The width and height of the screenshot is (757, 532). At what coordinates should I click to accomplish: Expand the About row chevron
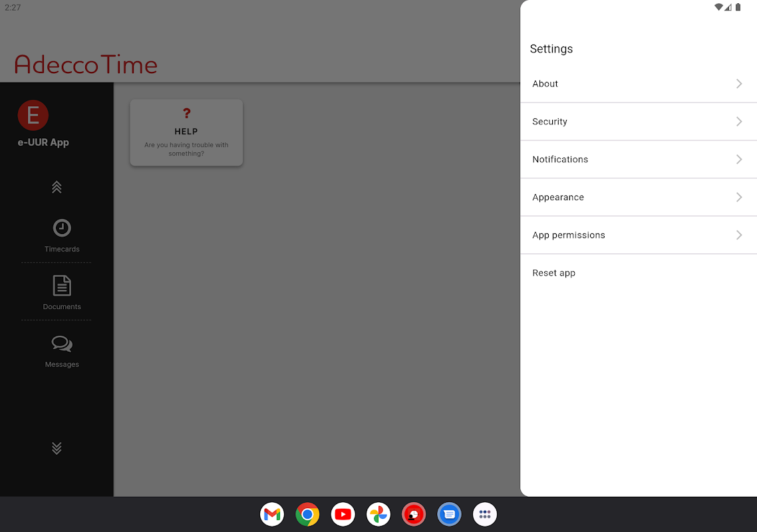pos(738,84)
